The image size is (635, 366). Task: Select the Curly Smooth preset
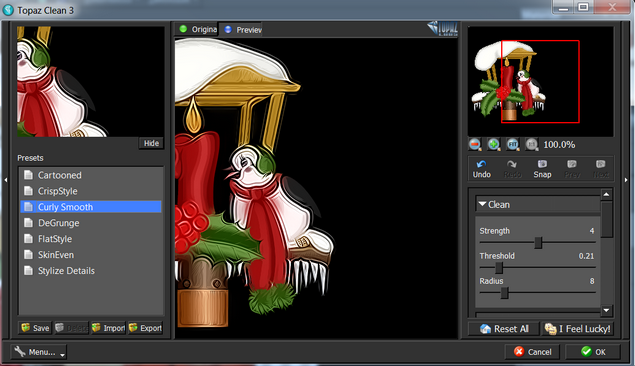91,207
